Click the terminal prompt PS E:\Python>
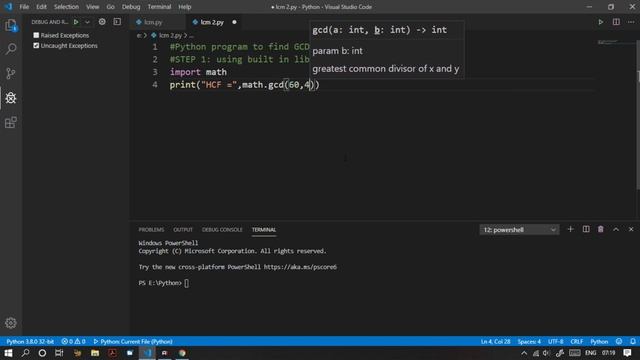This screenshot has width=640, height=360. point(160,283)
